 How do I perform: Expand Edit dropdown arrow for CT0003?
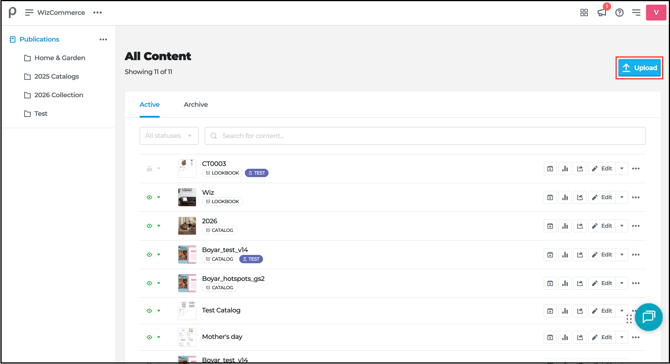point(622,169)
